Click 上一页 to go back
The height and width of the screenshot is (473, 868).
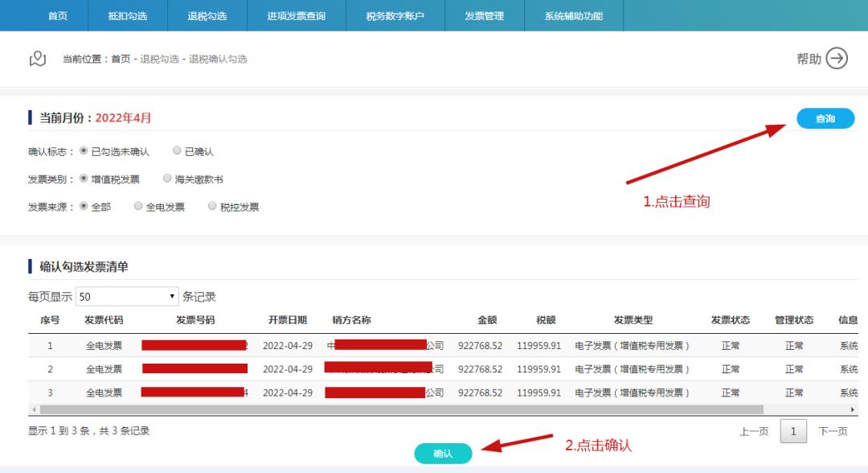tap(753, 431)
